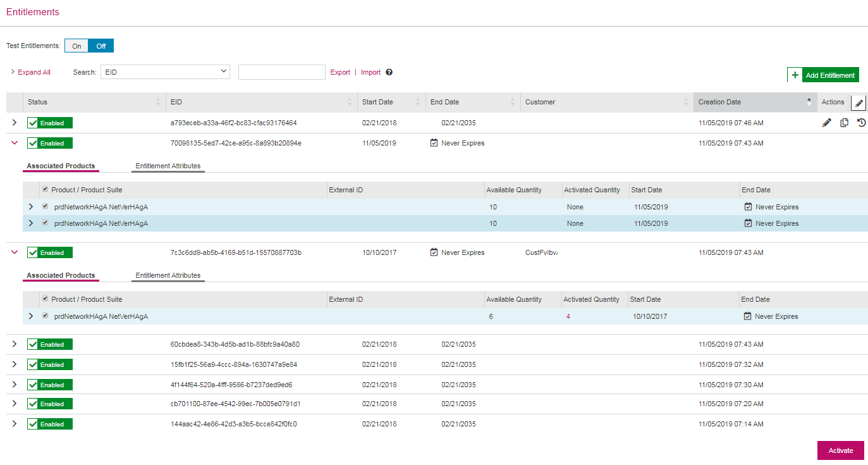Expand entitlement row 60cbdea8
The image size is (868, 465).
pyautogui.click(x=15, y=344)
